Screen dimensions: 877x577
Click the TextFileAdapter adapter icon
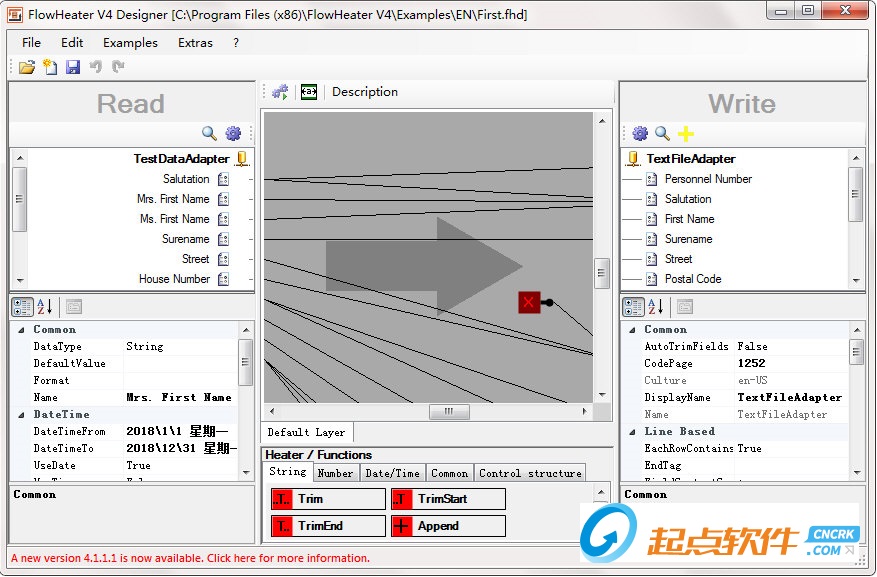click(633, 159)
